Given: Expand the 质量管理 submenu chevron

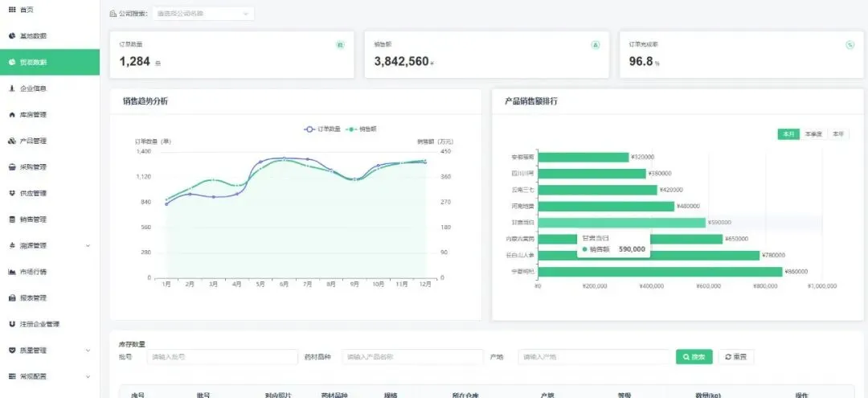Looking at the screenshot, I should click(88, 351).
